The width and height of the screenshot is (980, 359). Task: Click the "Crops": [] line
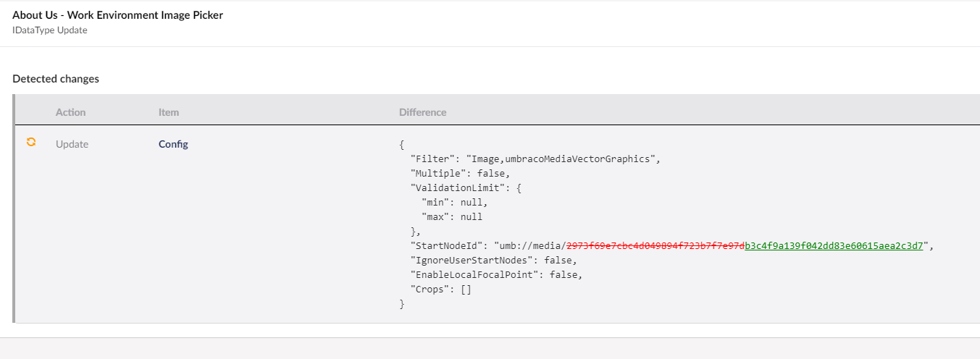(441, 290)
